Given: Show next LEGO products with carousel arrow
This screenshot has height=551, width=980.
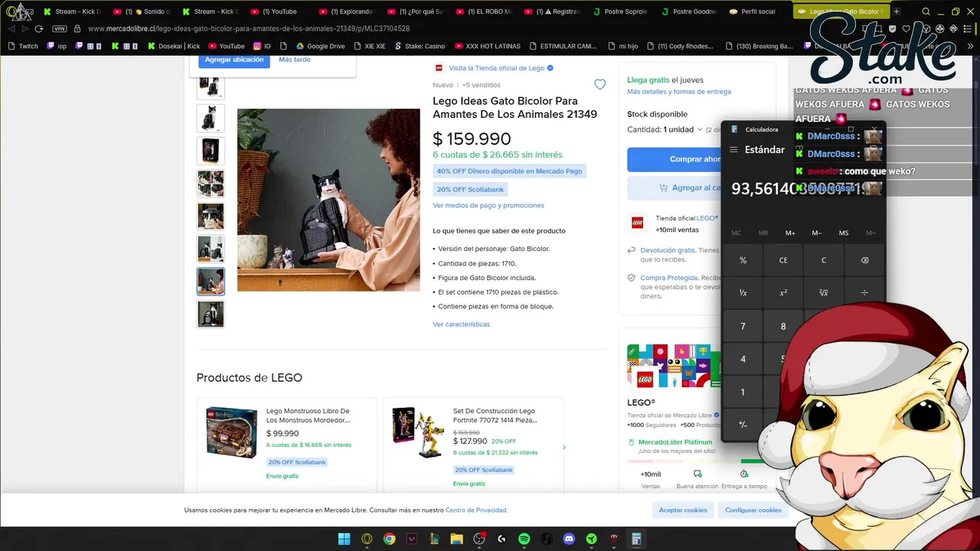Looking at the screenshot, I should (564, 448).
